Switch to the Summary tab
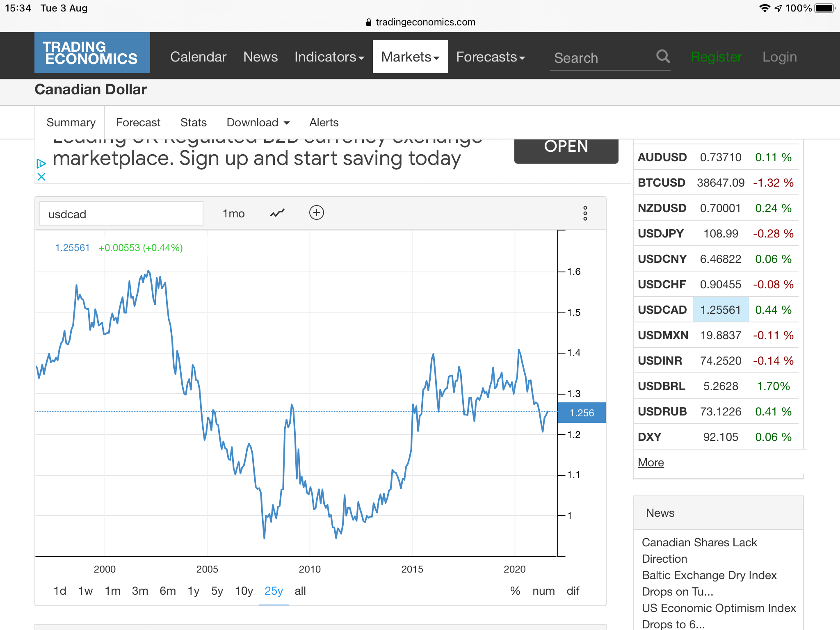The width and height of the screenshot is (840, 630). pos(71,122)
